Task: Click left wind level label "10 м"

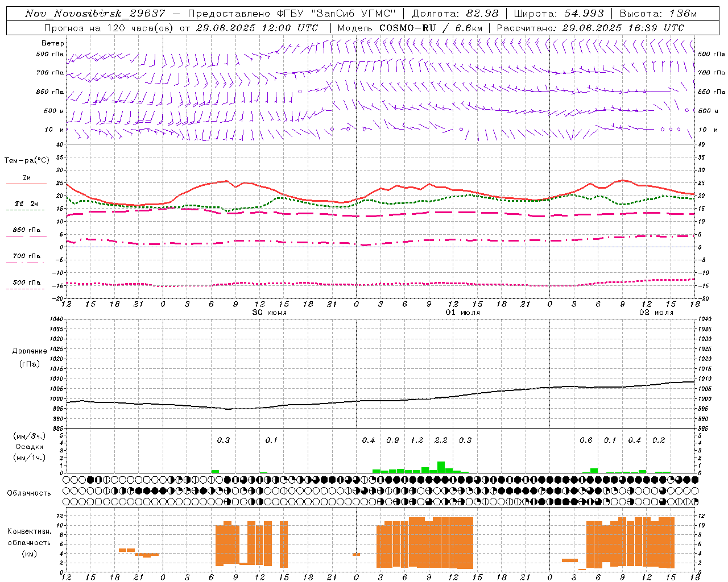Action: (x=55, y=130)
